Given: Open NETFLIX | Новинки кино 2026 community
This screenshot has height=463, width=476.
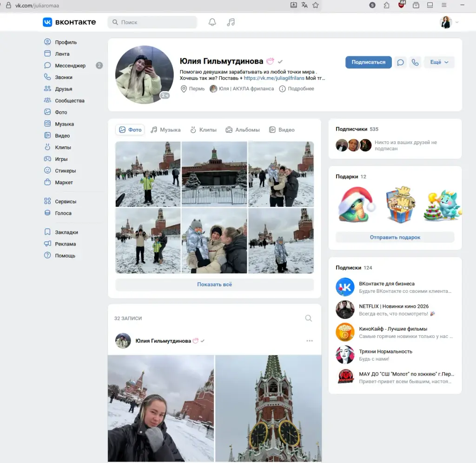Looking at the screenshot, I should tap(395, 310).
